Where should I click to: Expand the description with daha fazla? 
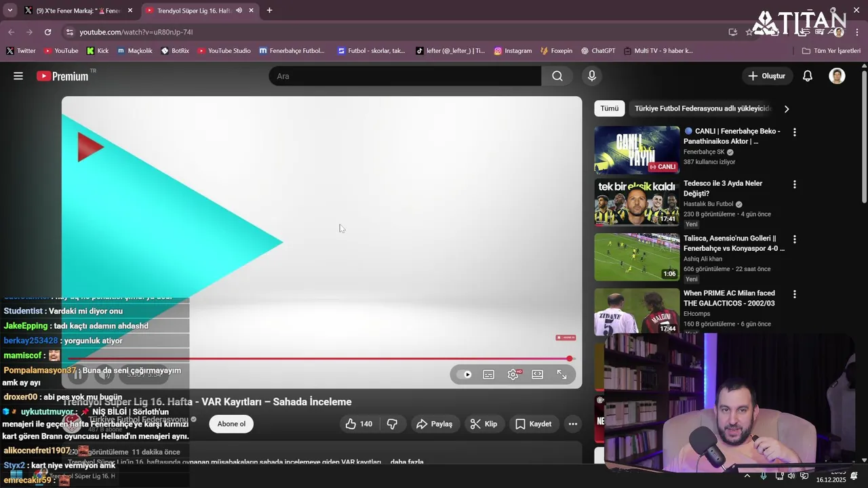pyautogui.click(x=407, y=462)
